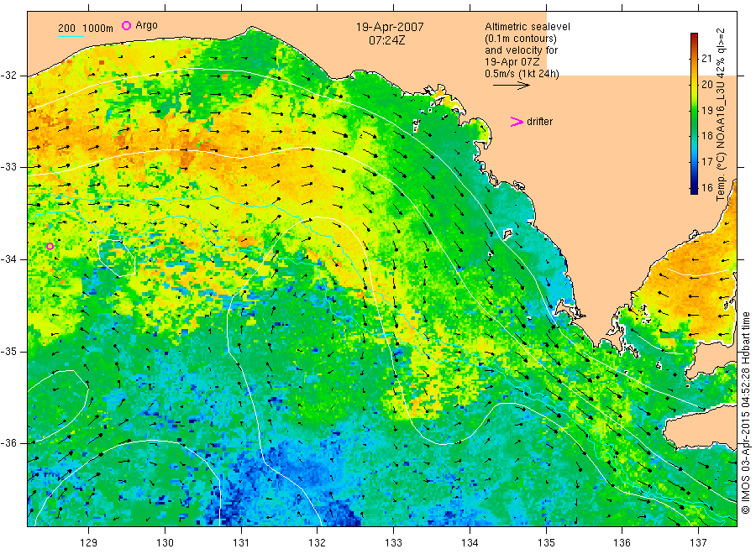Viewport: 756px width, 554px height.
Task: Click the 131 longitude axis label
Action: pyautogui.click(x=241, y=543)
